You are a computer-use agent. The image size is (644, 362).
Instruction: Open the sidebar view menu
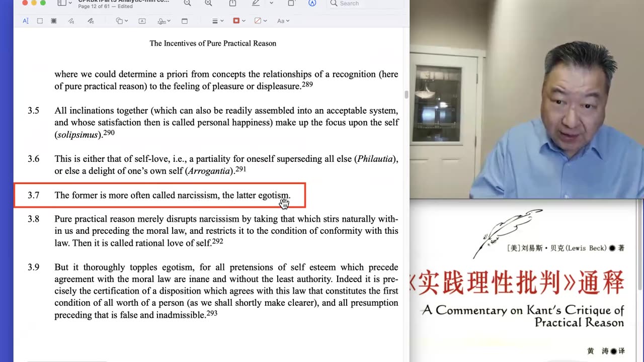tap(64, 3)
